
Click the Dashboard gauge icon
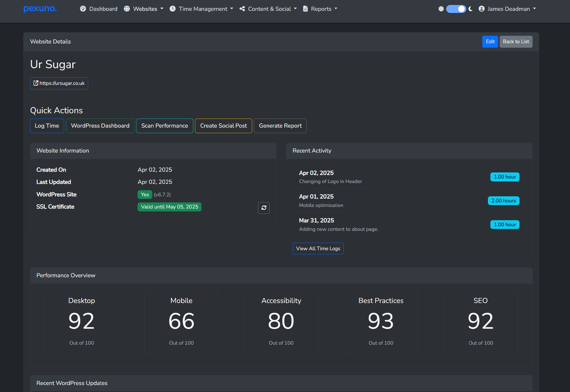[x=83, y=9]
